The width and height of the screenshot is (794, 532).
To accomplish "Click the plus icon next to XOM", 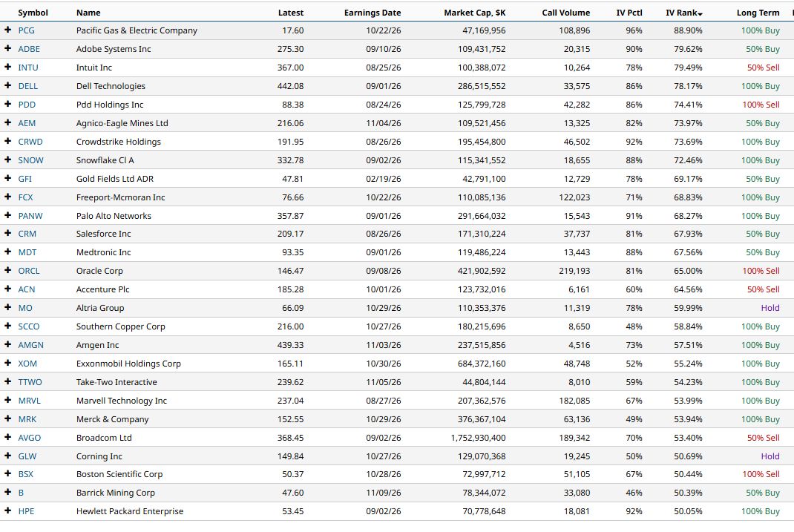I will click(x=7, y=363).
